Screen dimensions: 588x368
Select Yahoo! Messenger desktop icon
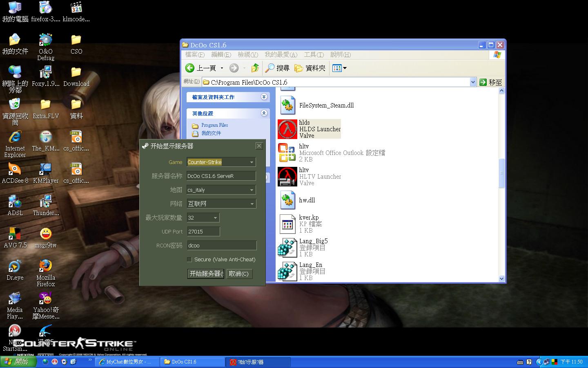46,306
